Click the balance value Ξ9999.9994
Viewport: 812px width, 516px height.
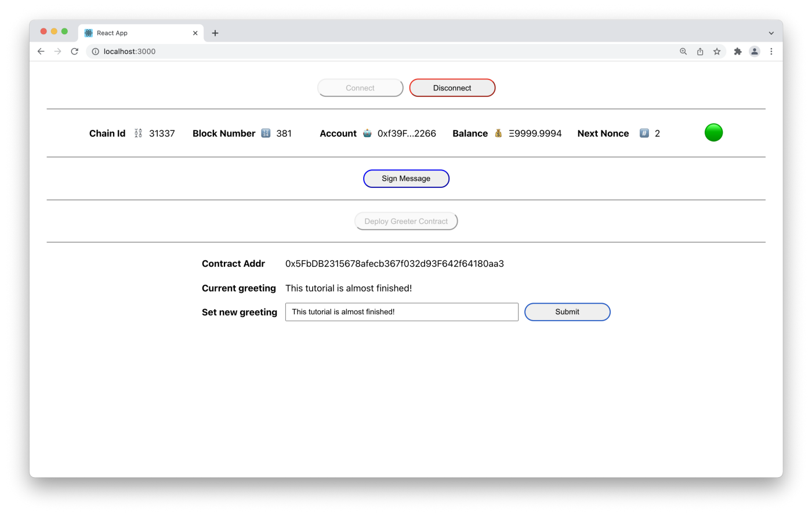tap(535, 133)
